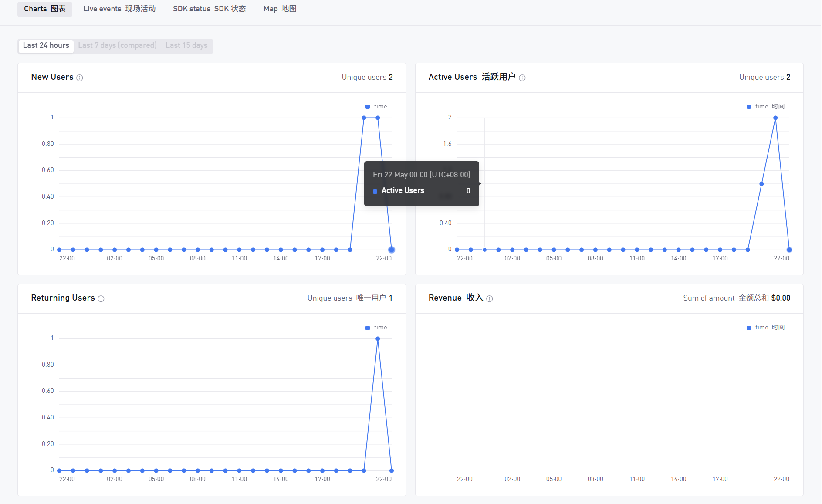This screenshot has width=822, height=504.
Task: Click the 05:00 axis label in New Users chart
Action: tap(156, 259)
